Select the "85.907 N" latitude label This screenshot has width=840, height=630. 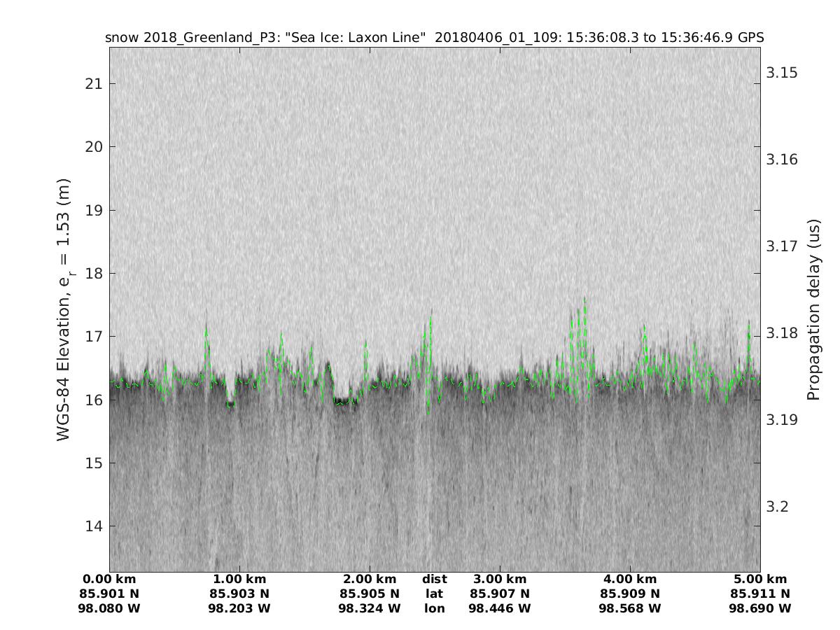coord(500,594)
